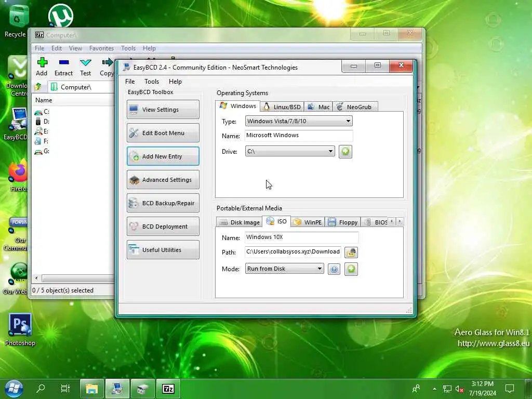Click the Windows Start button
This screenshot has height=399, width=532.
(14, 389)
